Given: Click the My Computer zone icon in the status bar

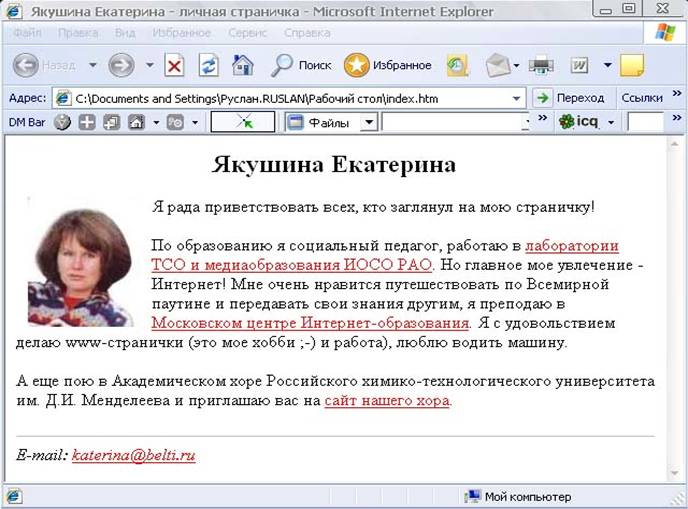Looking at the screenshot, I should click(472, 497).
